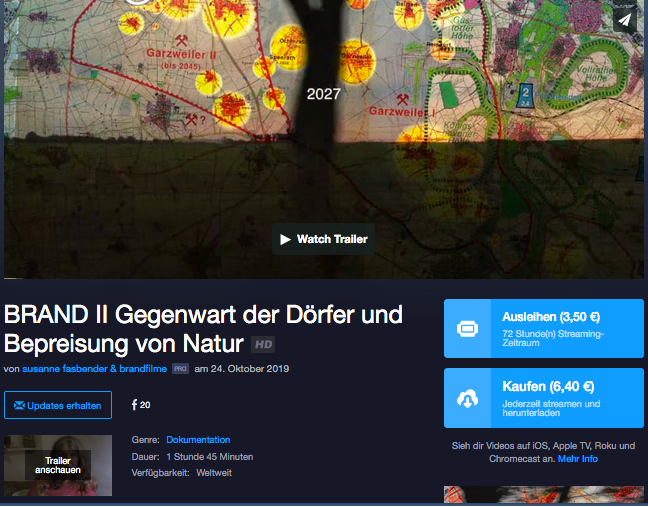Click the share paper-plane icon on video
The width and height of the screenshot is (648, 507).
click(x=624, y=19)
